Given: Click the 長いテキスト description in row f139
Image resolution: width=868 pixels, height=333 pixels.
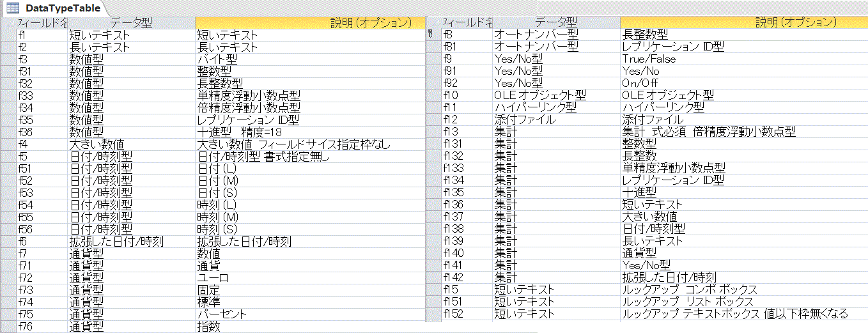Looking at the screenshot, I should 744,241.
